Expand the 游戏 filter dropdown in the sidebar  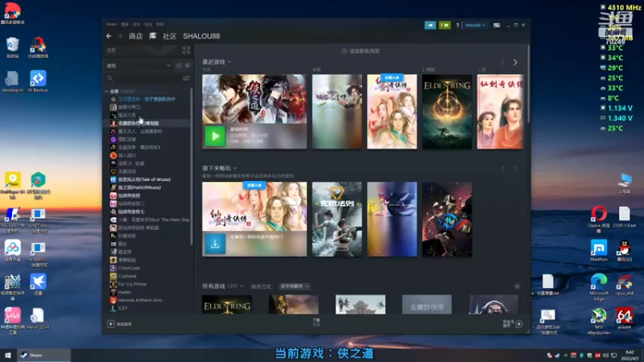138,66
